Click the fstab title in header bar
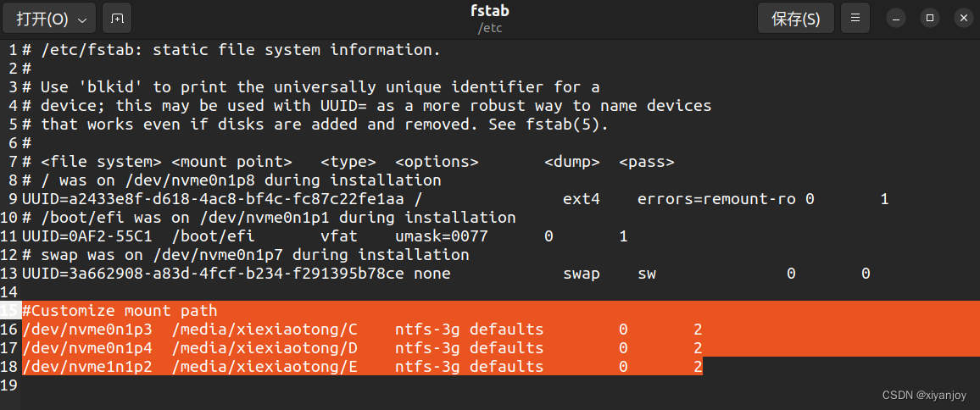This screenshot has width=980, height=410. [490, 12]
